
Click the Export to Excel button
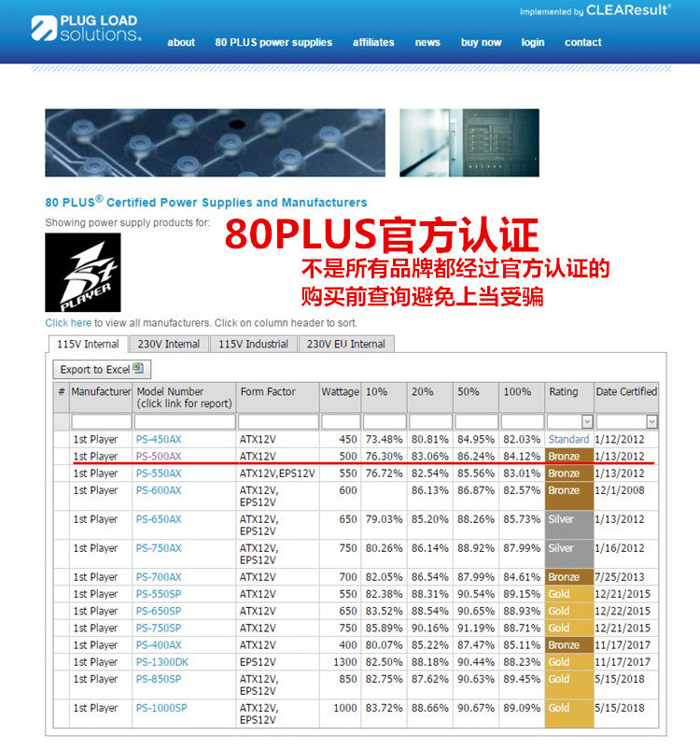click(x=102, y=369)
